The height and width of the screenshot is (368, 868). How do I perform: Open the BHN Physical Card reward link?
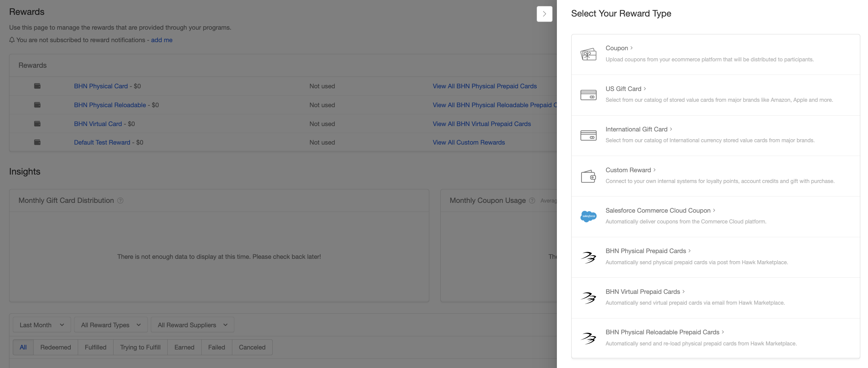tap(101, 86)
